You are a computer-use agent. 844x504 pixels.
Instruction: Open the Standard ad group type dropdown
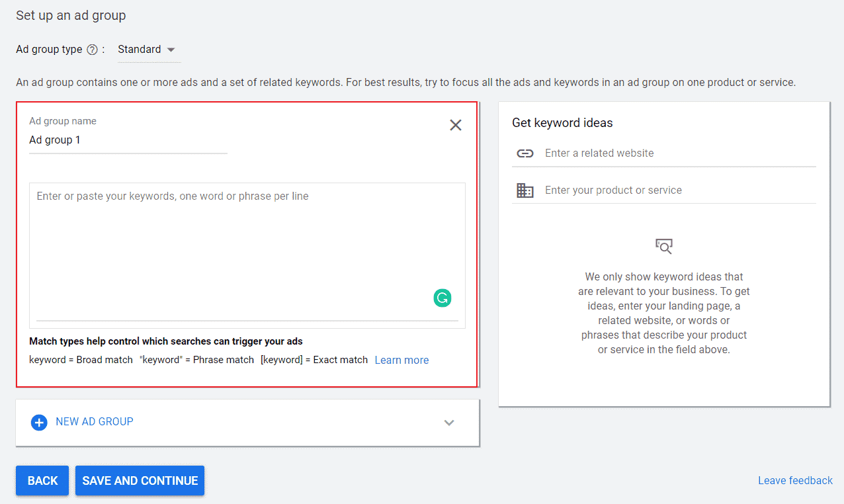coord(149,50)
